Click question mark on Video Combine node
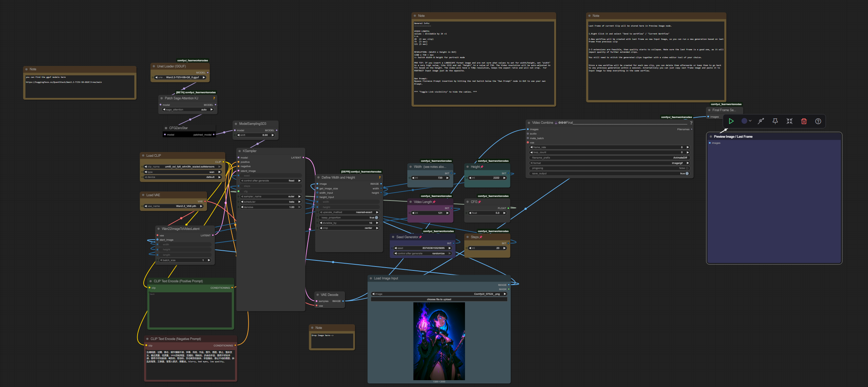 pos(691,123)
